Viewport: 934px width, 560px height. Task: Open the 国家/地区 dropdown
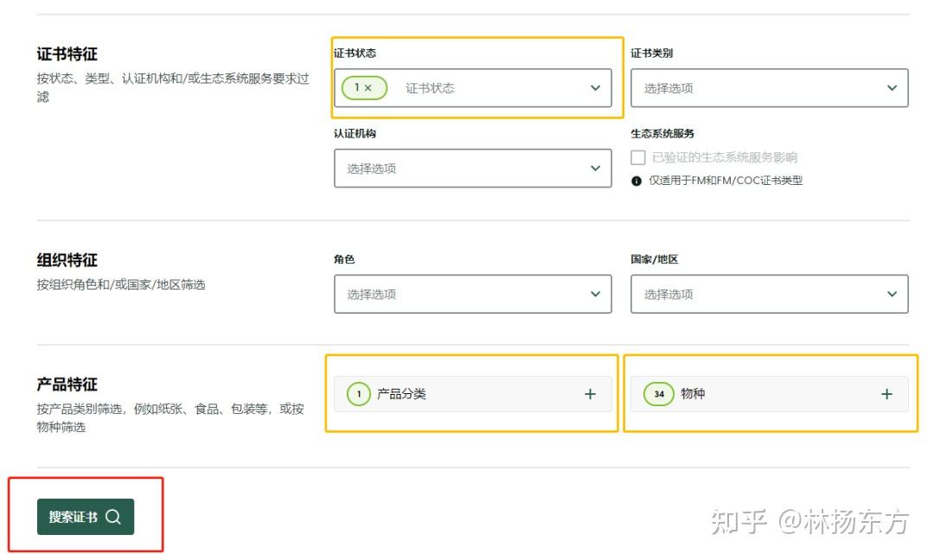770,294
